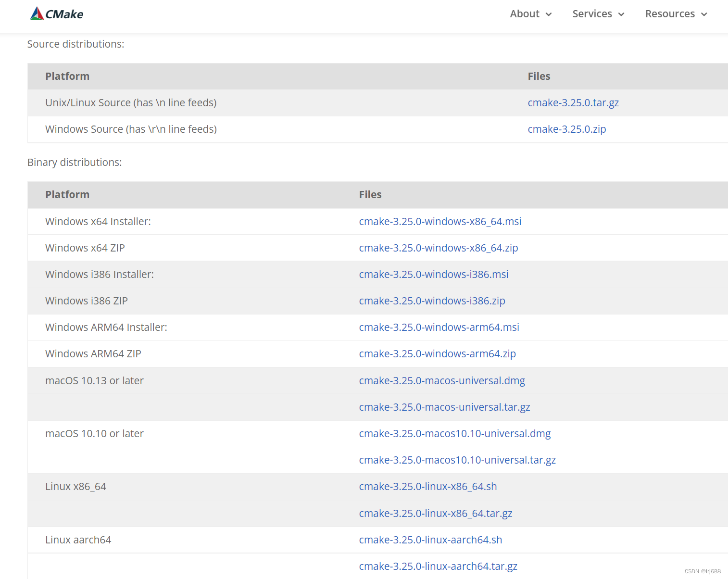Click Platform header in binary table
This screenshot has width=728, height=579.
(x=67, y=194)
